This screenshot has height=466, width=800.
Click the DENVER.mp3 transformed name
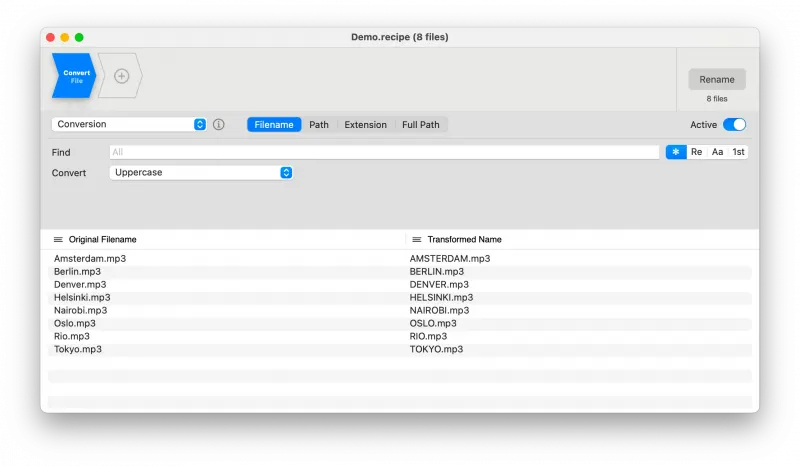click(439, 284)
